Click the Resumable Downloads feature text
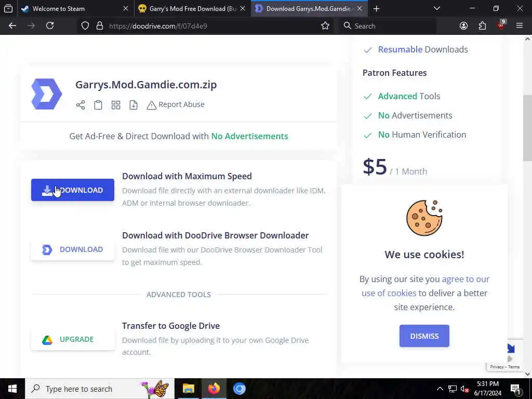The height and width of the screenshot is (399, 532). [x=423, y=49]
